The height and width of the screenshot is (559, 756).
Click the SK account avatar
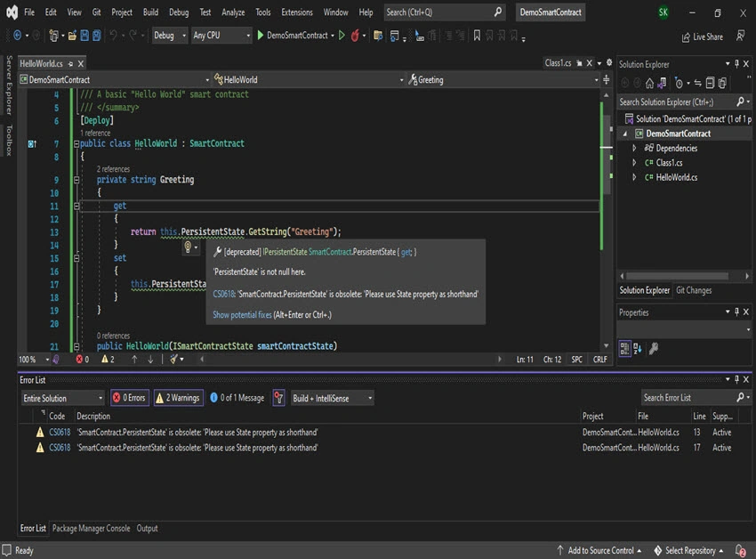tap(664, 12)
